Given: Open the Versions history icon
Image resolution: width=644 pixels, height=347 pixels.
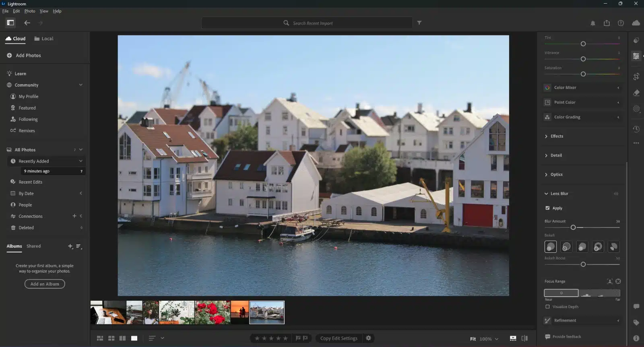Looking at the screenshot, I should [636, 129].
